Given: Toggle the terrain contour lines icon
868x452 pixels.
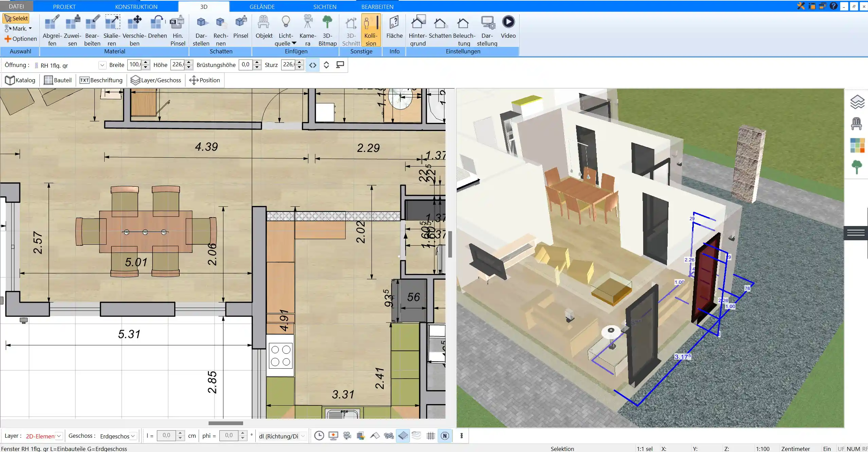Looking at the screenshot, I should coord(416,436).
